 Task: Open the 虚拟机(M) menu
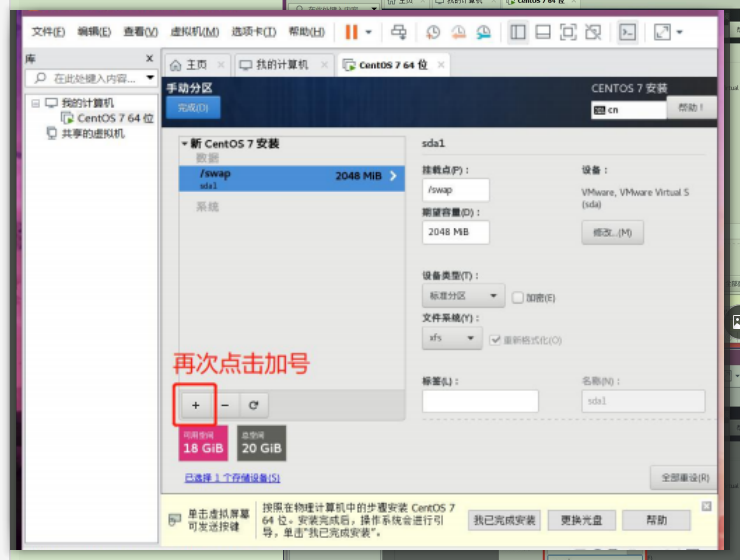[x=194, y=32]
